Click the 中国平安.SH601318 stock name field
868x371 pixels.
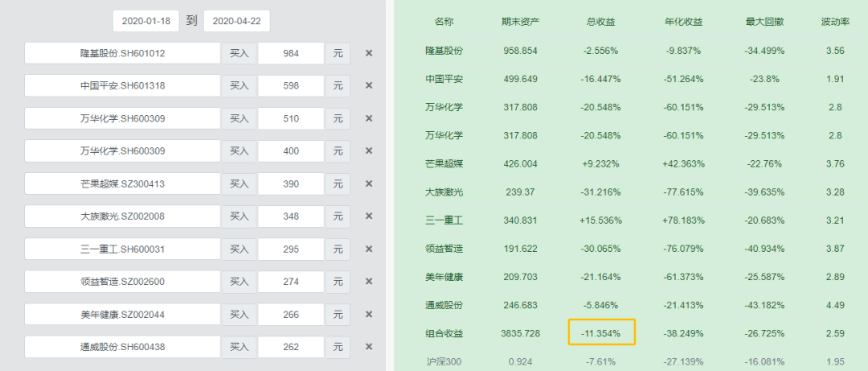point(122,85)
